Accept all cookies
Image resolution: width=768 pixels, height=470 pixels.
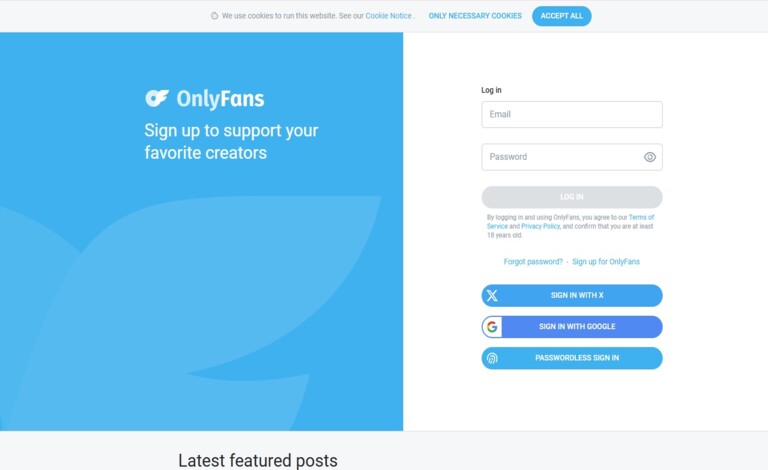coord(561,16)
